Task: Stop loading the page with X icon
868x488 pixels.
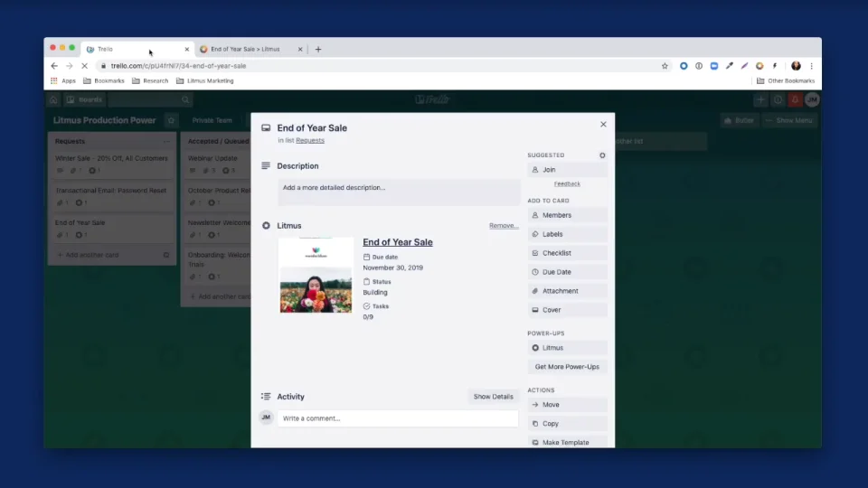Action: coord(85,66)
